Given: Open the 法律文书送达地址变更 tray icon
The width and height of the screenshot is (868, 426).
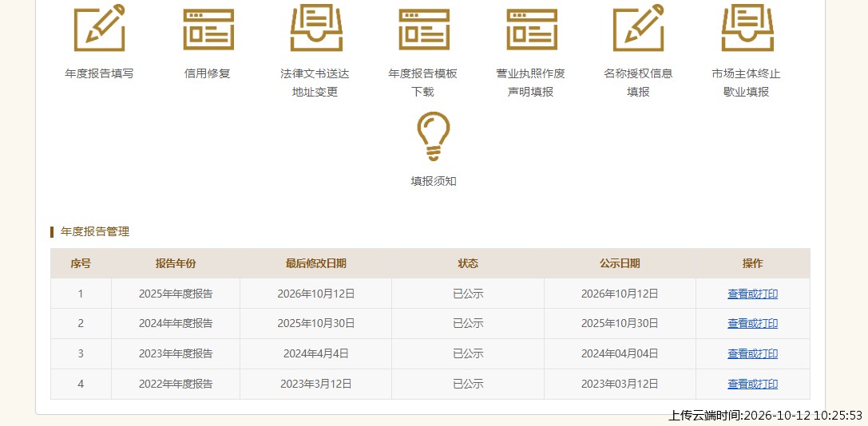Looking at the screenshot, I should click(x=316, y=28).
